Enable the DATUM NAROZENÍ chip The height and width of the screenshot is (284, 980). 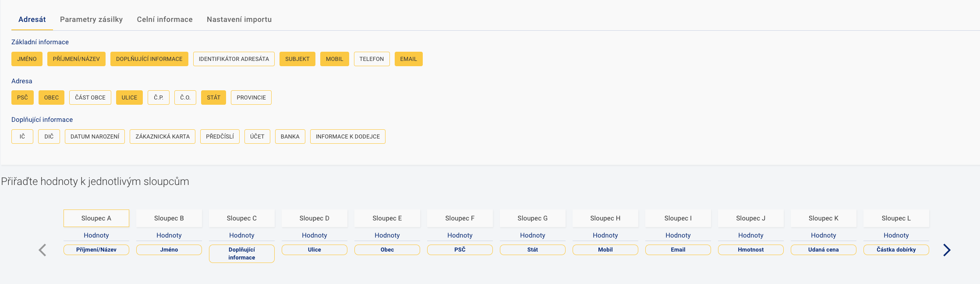click(95, 136)
